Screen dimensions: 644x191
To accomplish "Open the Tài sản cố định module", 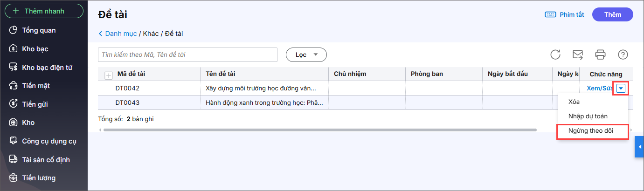I will point(46,160).
